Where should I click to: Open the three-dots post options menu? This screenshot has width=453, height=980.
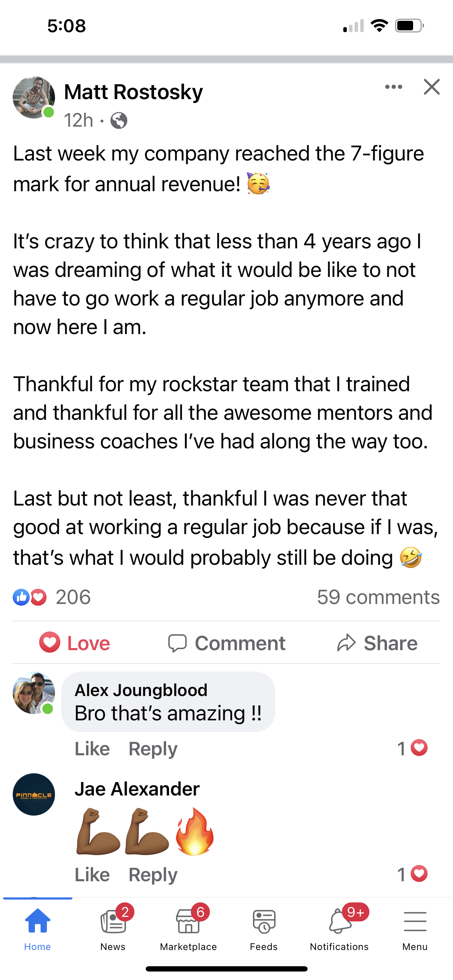[393, 87]
